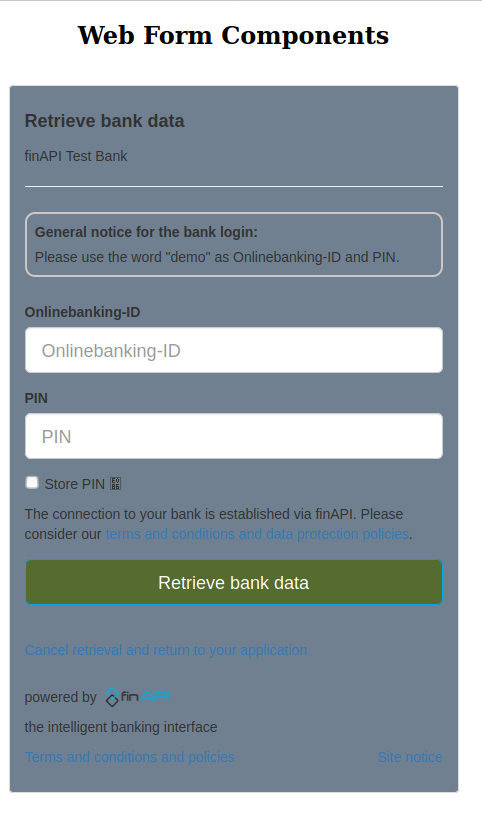Click the Store PIN label text
The height and width of the screenshot is (815, 482).
click(x=74, y=484)
